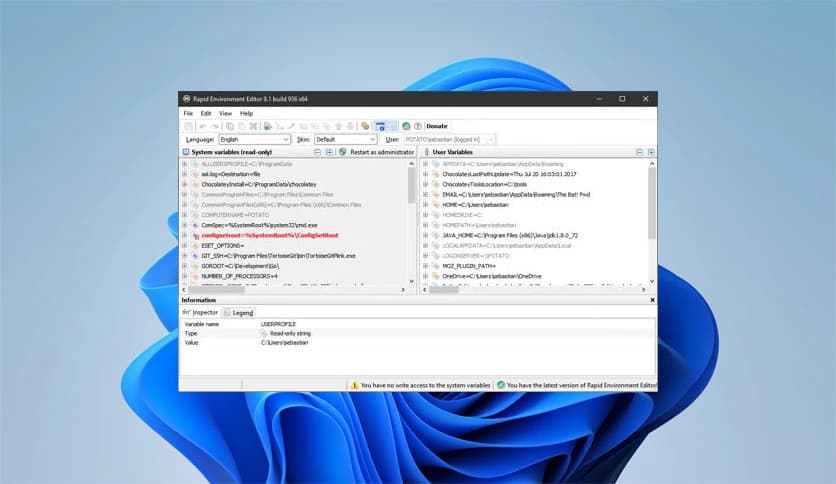The width and height of the screenshot is (836, 484).
Task: Open the Help menu
Action: (x=246, y=114)
